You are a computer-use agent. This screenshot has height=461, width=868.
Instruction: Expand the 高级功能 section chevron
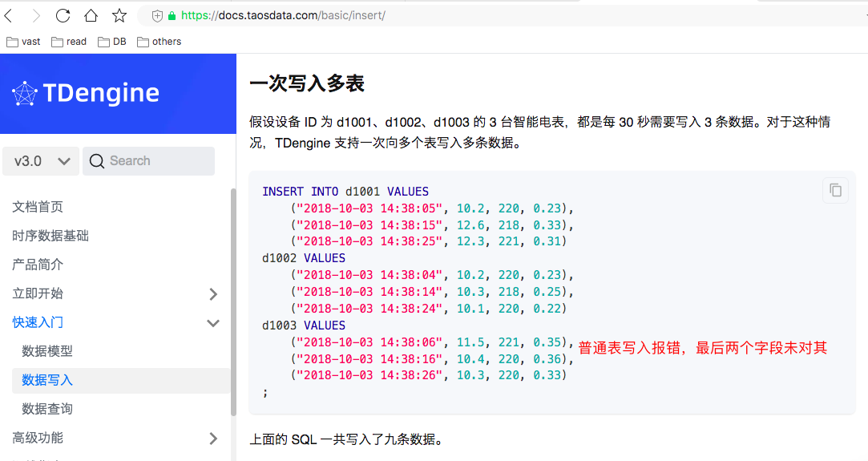pyautogui.click(x=213, y=439)
